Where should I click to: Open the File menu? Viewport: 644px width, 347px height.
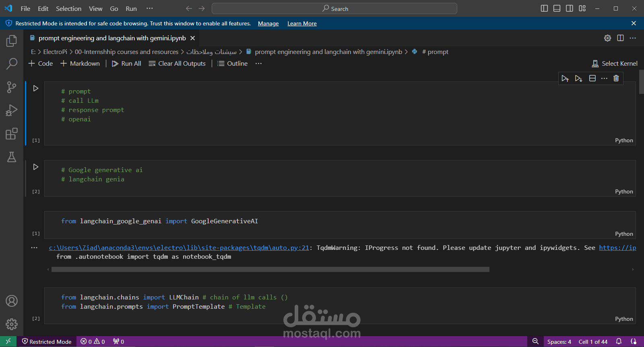click(x=25, y=8)
